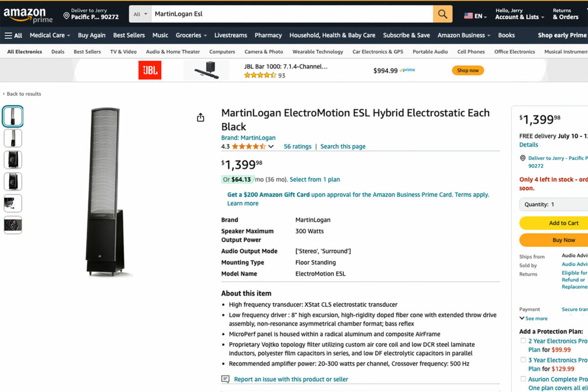Check the 3 Year Electronics Protection Plan

pos(523,360)
